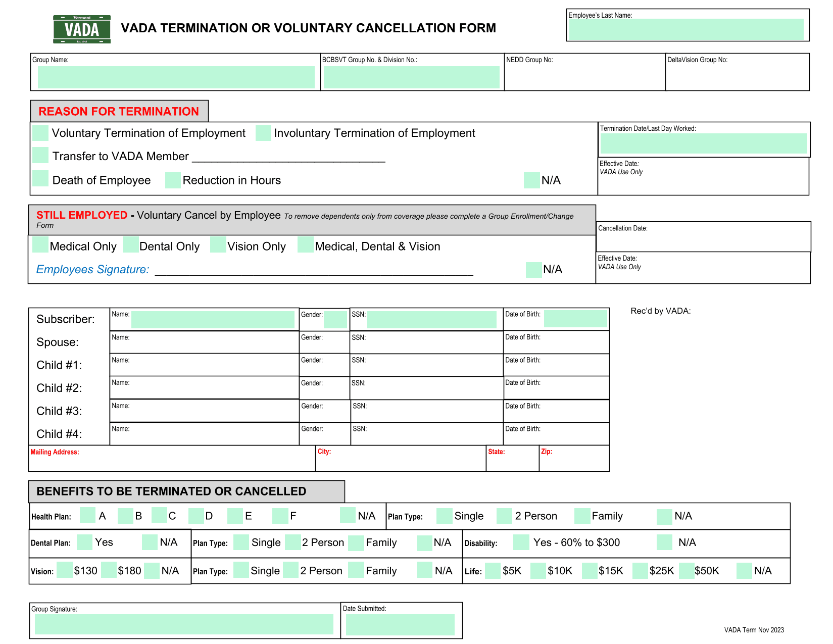
Task: Check Vision Only cancellation box
Action: (x=218, y=244)
